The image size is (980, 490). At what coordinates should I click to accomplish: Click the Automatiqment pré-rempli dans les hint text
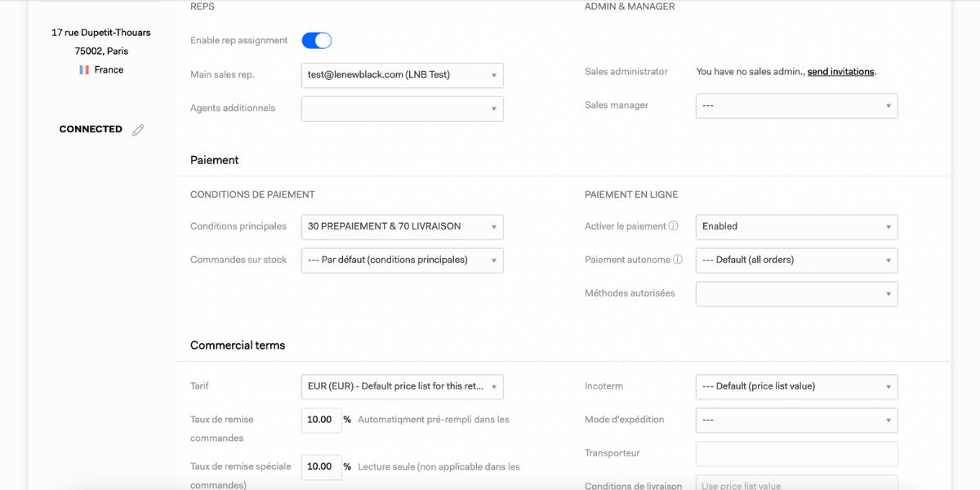[x=434, y=420]
